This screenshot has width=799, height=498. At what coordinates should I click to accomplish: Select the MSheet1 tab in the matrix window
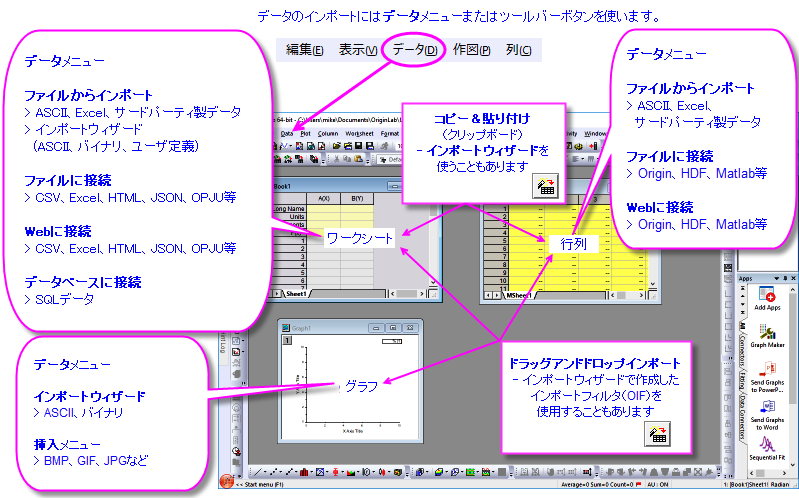519,295
